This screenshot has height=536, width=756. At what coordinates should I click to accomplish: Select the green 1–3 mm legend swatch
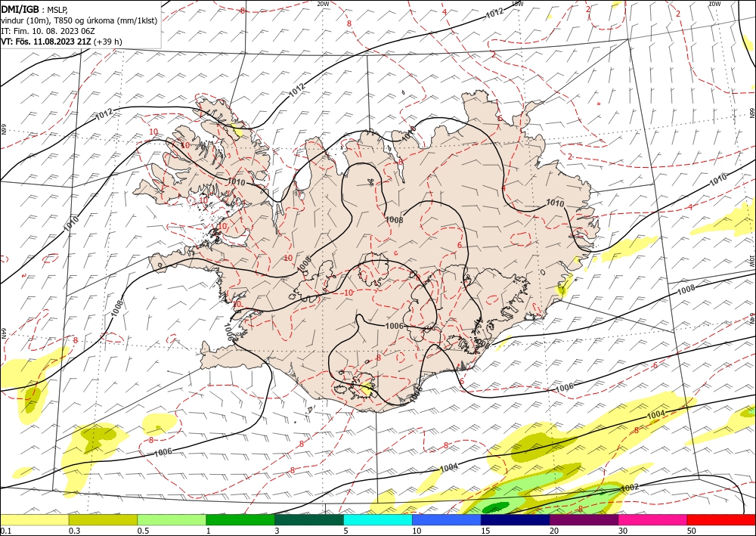240,519
